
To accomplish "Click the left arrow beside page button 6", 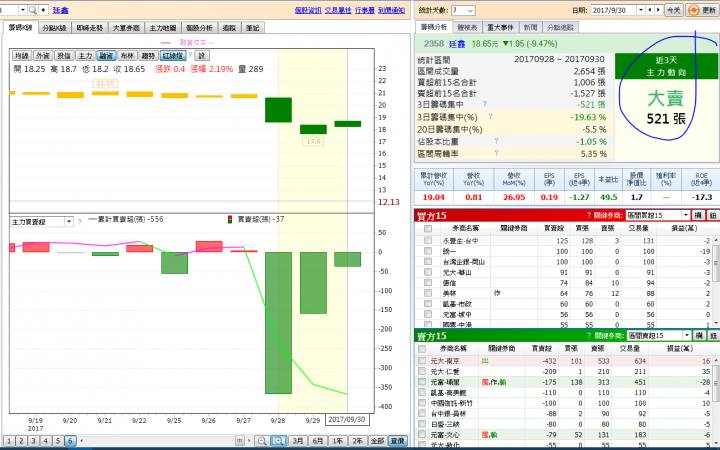I will click(82, 441).
